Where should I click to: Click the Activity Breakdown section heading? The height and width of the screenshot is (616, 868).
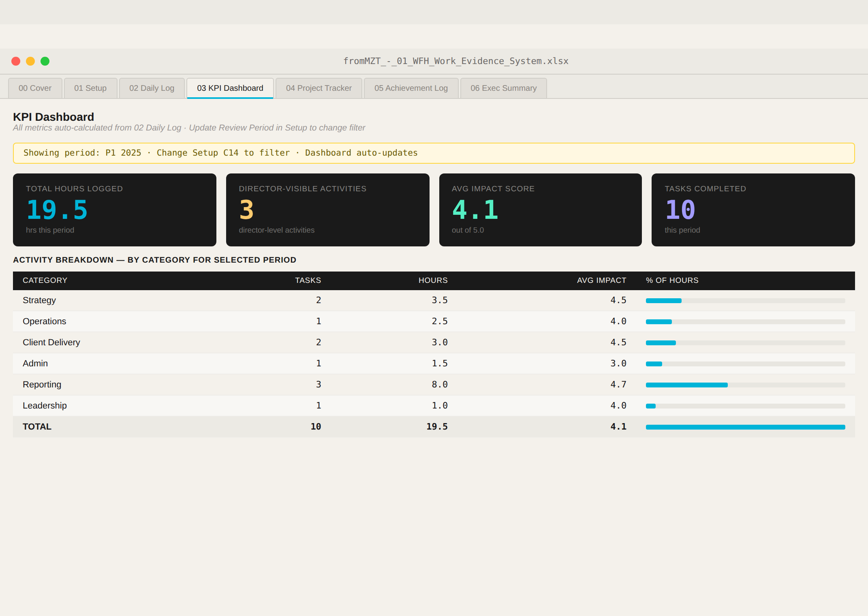point(155,260)
